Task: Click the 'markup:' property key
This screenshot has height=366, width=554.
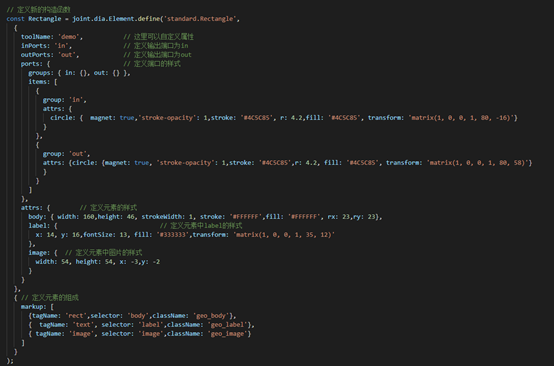Action: tap(34, 307)
